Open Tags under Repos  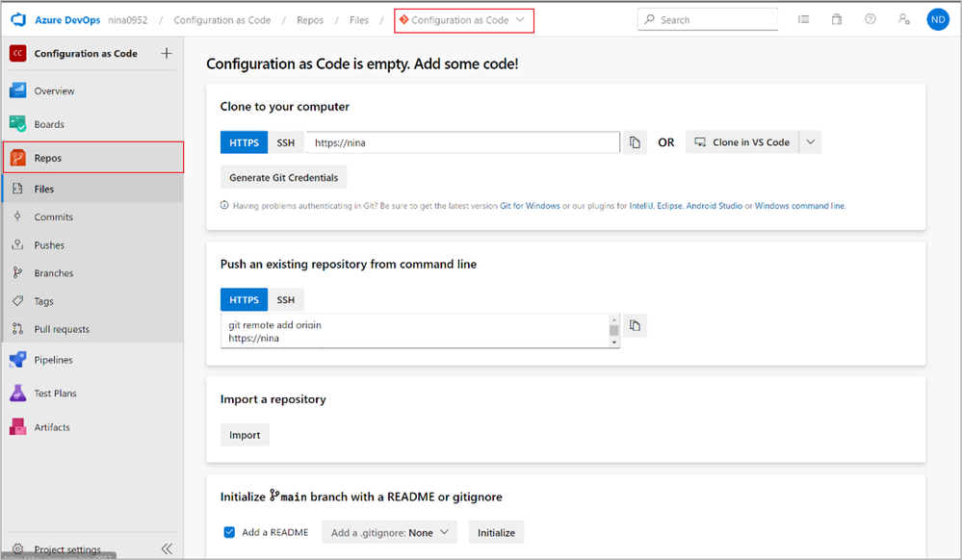pos(92,301)
